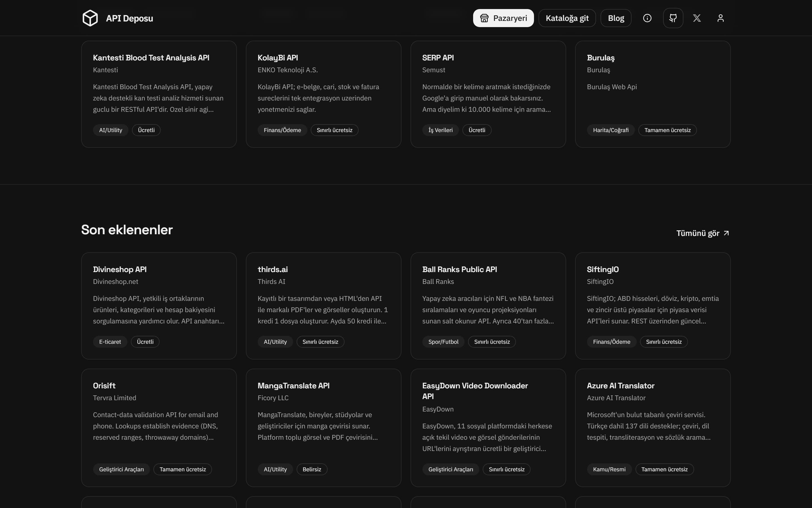Click İş Verileri tag on SERP API card
812x508 pixels.
click(440, 130)
